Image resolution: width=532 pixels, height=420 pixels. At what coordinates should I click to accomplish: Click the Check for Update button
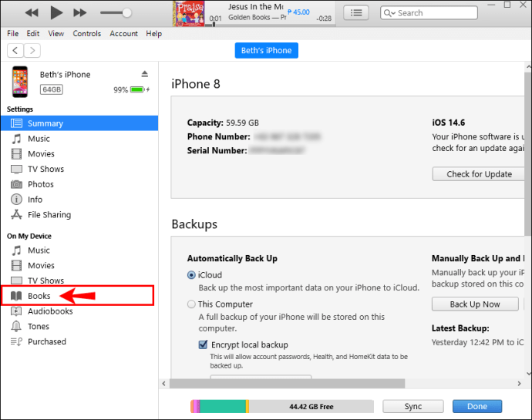(x=478, y=174)
